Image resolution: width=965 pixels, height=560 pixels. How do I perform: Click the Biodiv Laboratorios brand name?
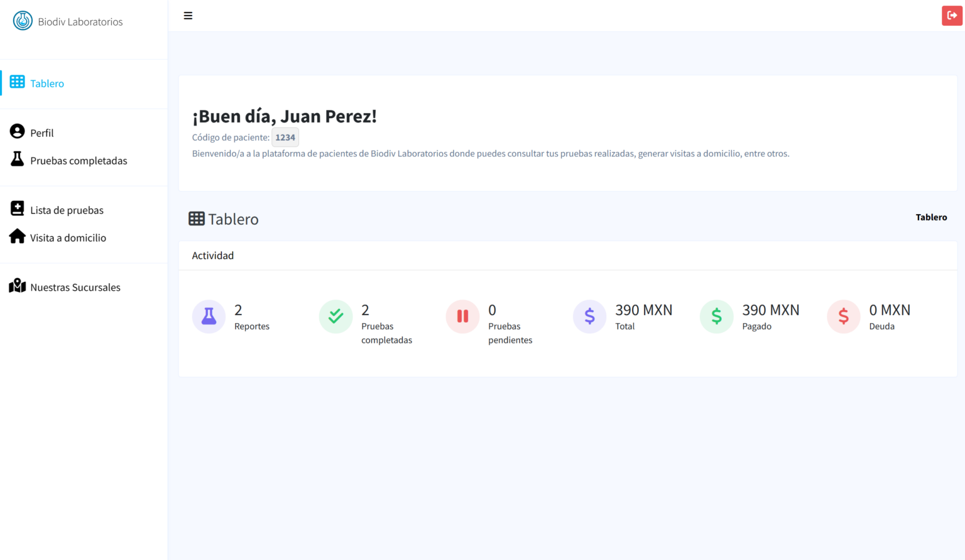coord(80,22)
